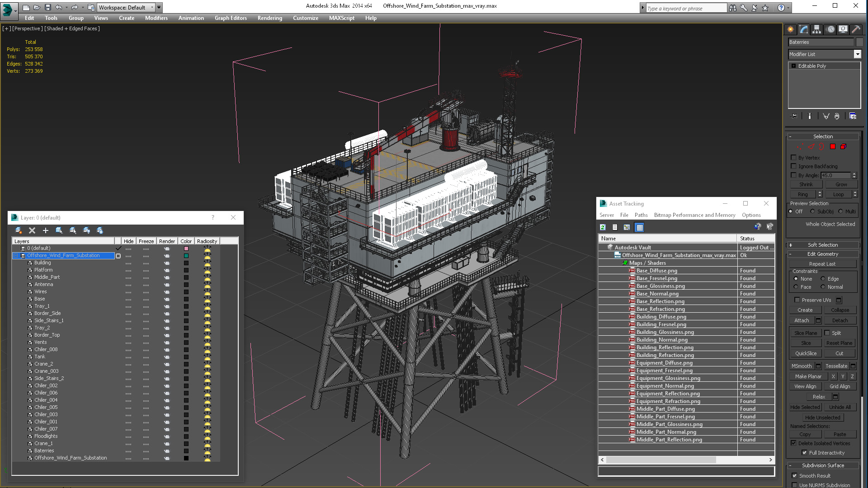Open the Rendering menu
This screenshot has width=868, height=488.
click(x=269, y=18)
